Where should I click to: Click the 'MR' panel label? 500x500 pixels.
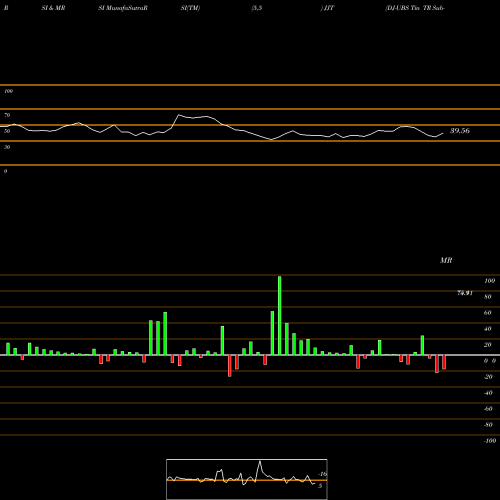(x=446, y=260)
